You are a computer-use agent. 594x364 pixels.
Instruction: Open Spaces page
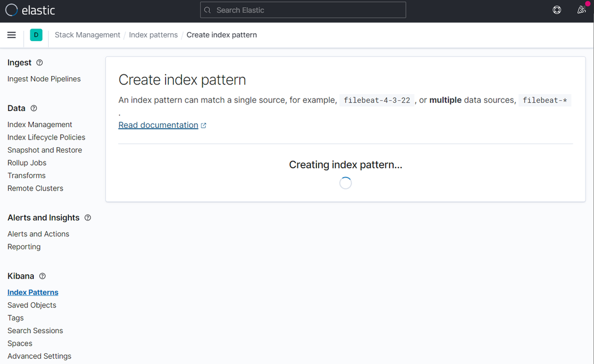tap(20, 343)
